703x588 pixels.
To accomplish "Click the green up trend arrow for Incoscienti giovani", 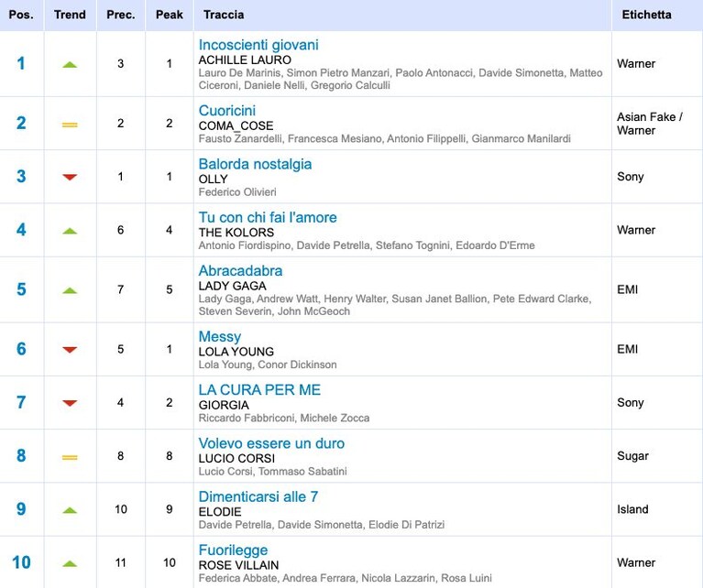I will pyautogui.click(x=70, y=65).
